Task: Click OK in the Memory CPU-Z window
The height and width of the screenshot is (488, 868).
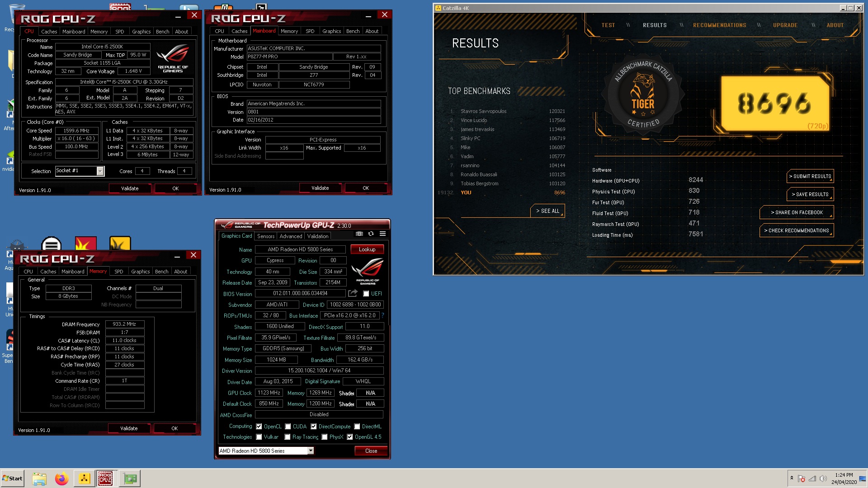Action: click(x=175, y=428)
